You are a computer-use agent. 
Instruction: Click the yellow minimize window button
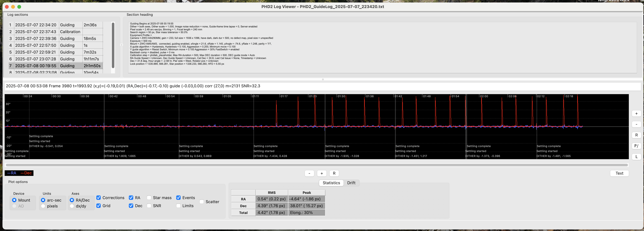pyautogui.click(x=13, y=7)
